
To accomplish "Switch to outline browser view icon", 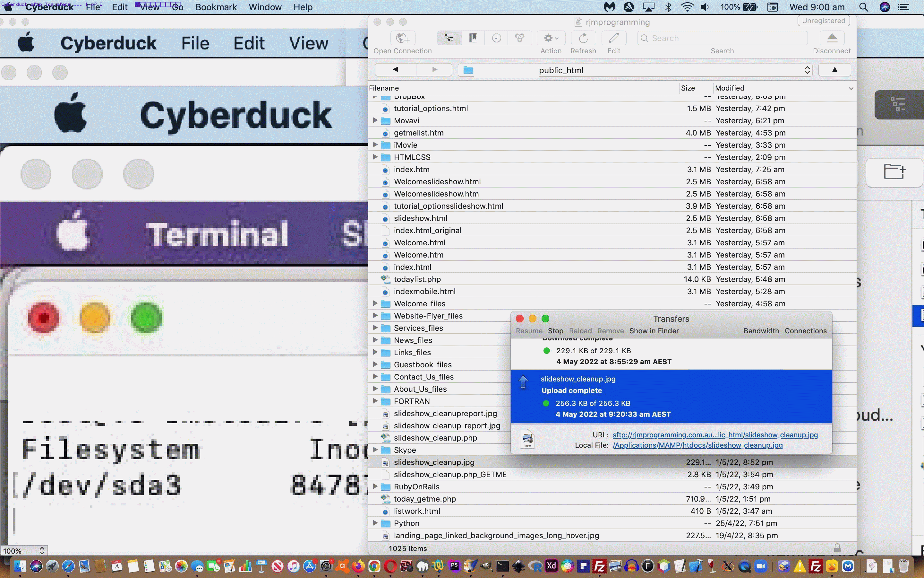I will 449,38.
